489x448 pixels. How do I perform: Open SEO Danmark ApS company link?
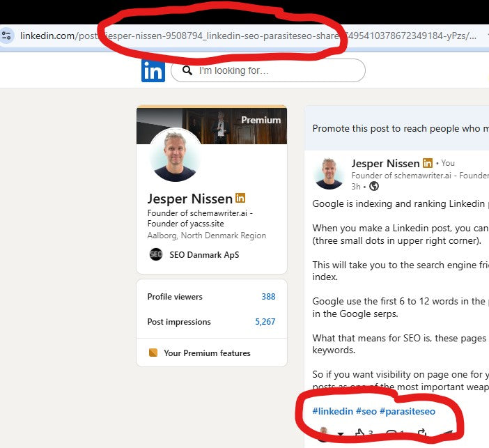tap(204, 254)
